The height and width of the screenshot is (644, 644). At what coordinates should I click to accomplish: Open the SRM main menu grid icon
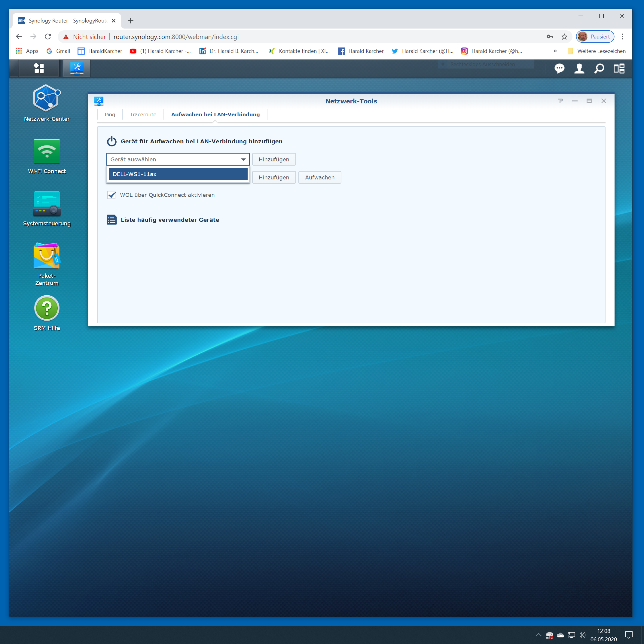coord(39,68)
